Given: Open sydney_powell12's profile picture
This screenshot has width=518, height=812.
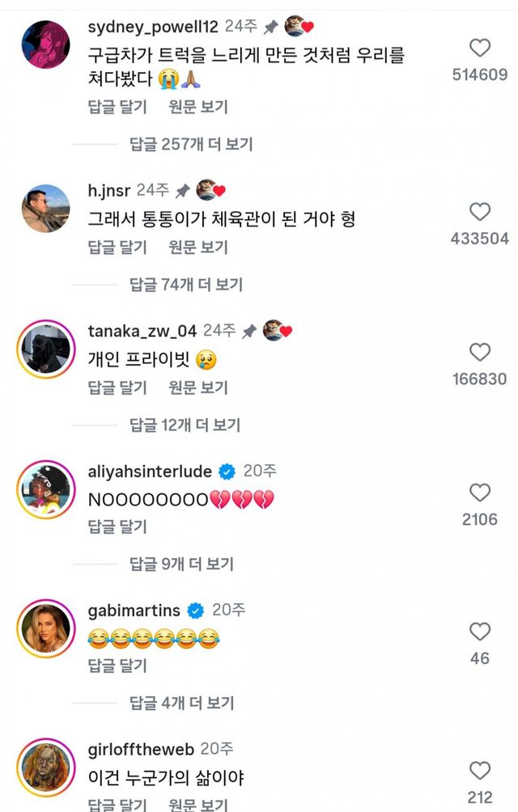Looking at the screenshot, I should (x=45, y=45).
